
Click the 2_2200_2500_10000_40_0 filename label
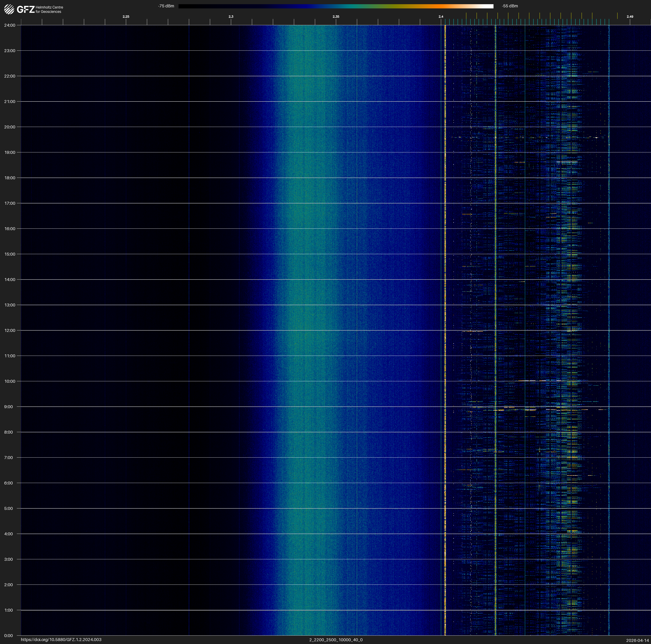(x=336, y=640)
